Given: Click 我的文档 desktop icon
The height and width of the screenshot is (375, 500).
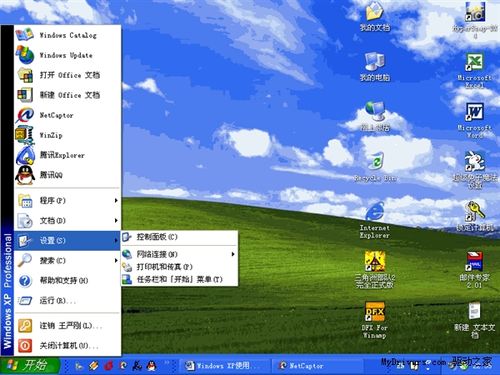Looking at the screenshot, I should (x=375, y=17).
